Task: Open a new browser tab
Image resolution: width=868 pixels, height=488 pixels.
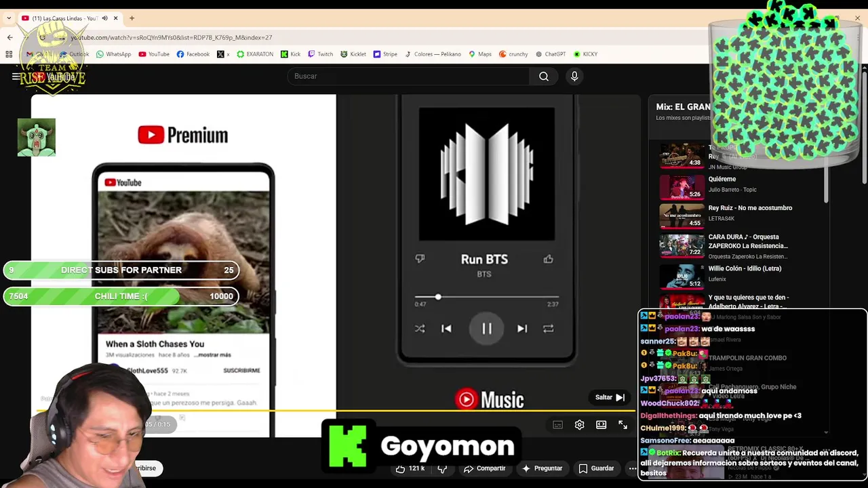Action: point(132,18)
